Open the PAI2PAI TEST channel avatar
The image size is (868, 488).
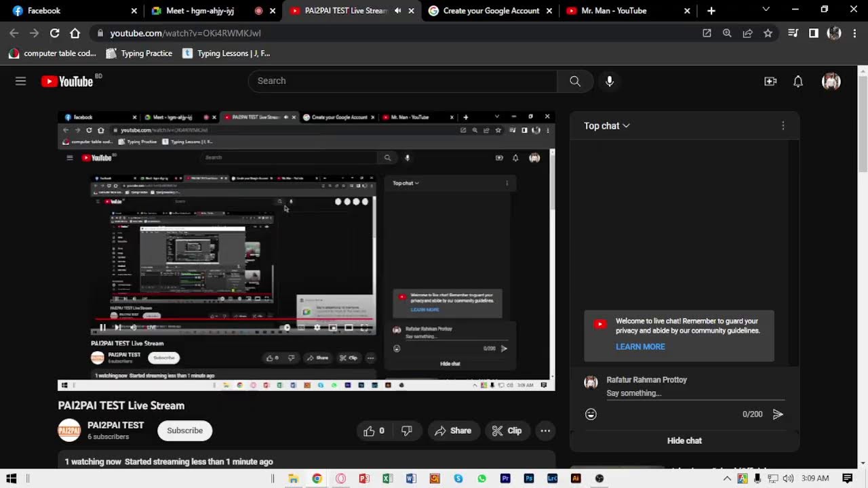(69, 431)
